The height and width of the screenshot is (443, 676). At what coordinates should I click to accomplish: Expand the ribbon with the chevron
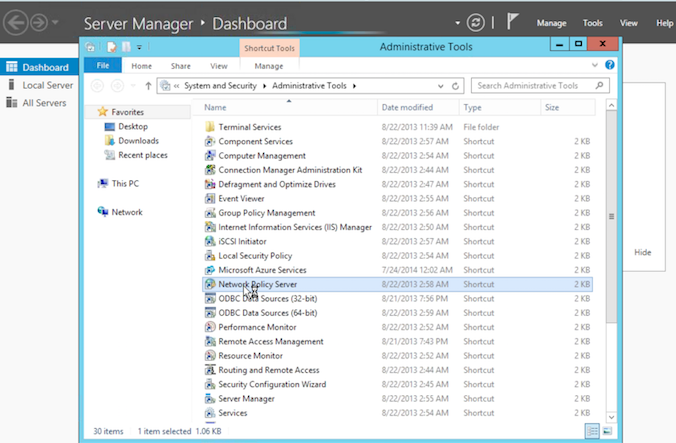click(595, 65)
